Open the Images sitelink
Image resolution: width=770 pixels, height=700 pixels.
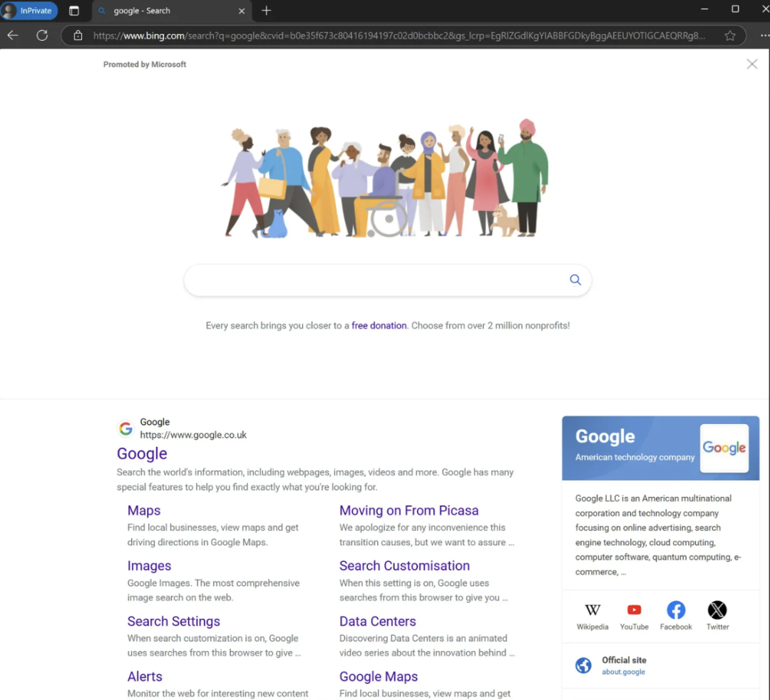(149, 566)
